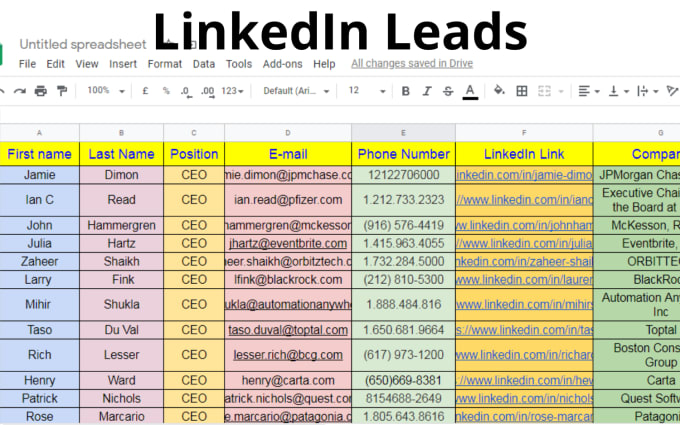Select column E header
680x425 pixels.
[x=403, y=133]
